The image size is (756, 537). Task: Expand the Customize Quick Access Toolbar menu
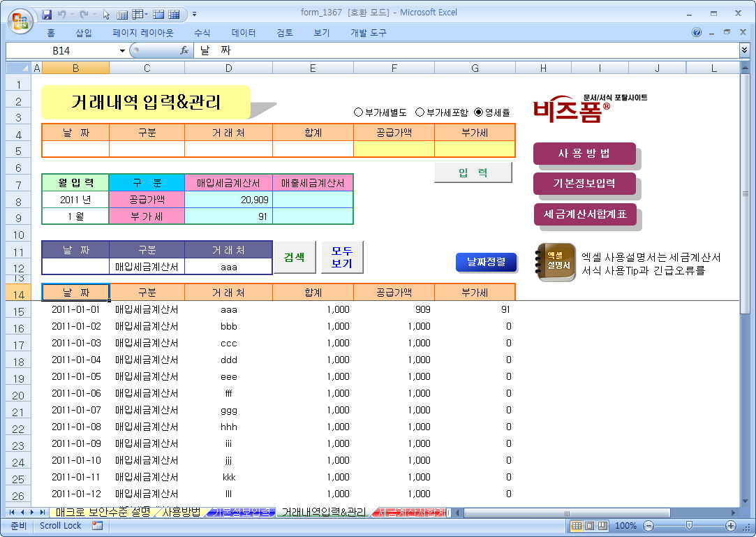(194, 14)
